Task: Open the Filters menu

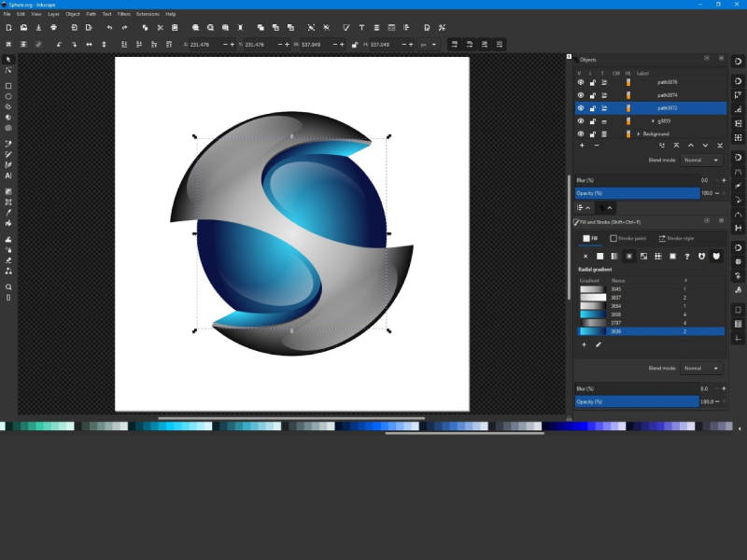Action: pos(123,14)
